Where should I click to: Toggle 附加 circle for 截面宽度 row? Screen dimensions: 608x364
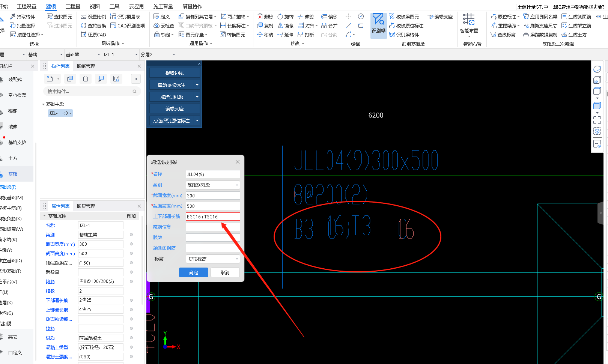pyautogui.click(x=131, y=244)
